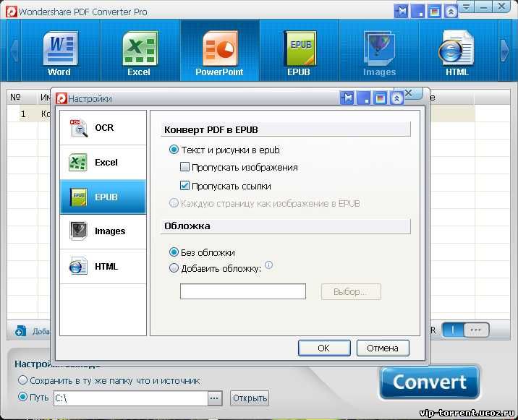The height and width of the screenshot is (420, 518).
Task: Close the 'Настройки' dialog
Action: [409, 93]
